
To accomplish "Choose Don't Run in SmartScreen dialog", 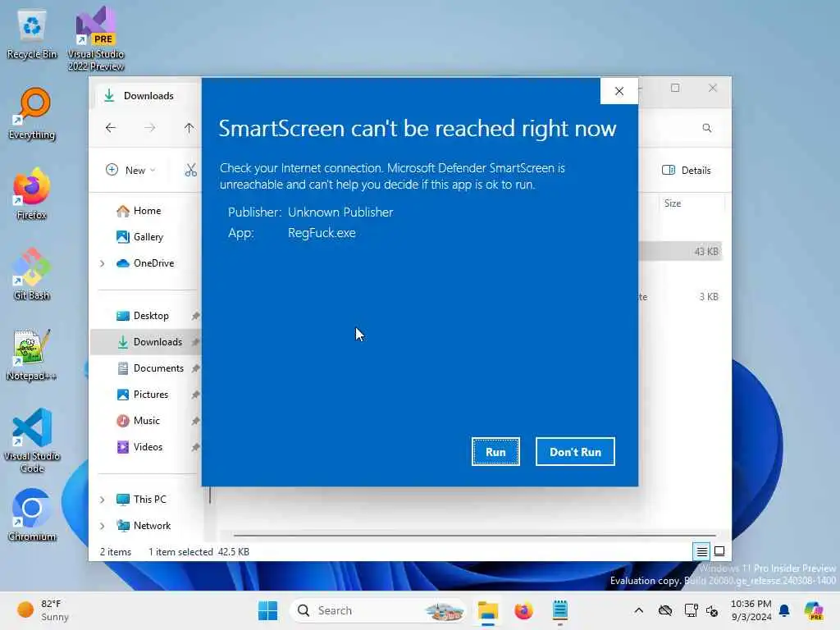I will [x=575, y=452].
